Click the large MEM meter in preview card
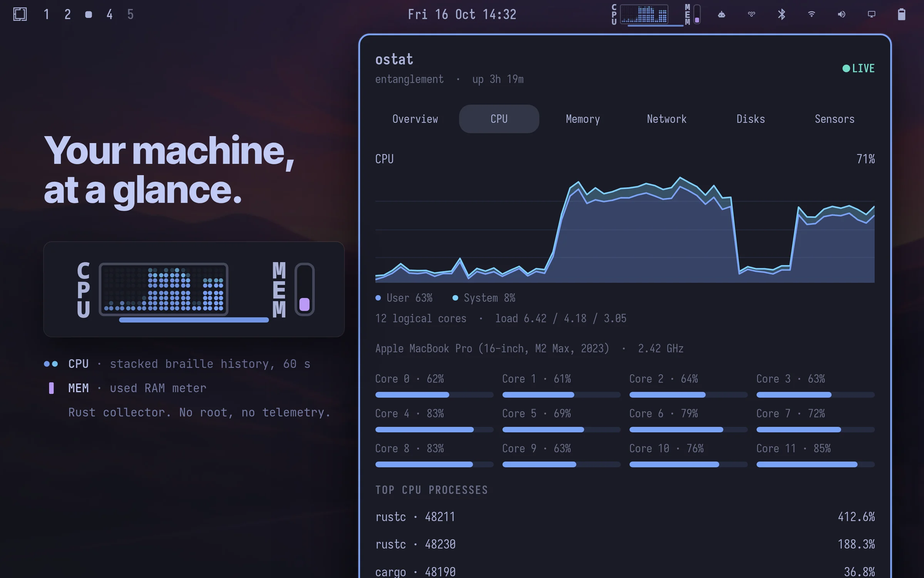This screenshot has width=924, height=578. click(x=305, y=289)
